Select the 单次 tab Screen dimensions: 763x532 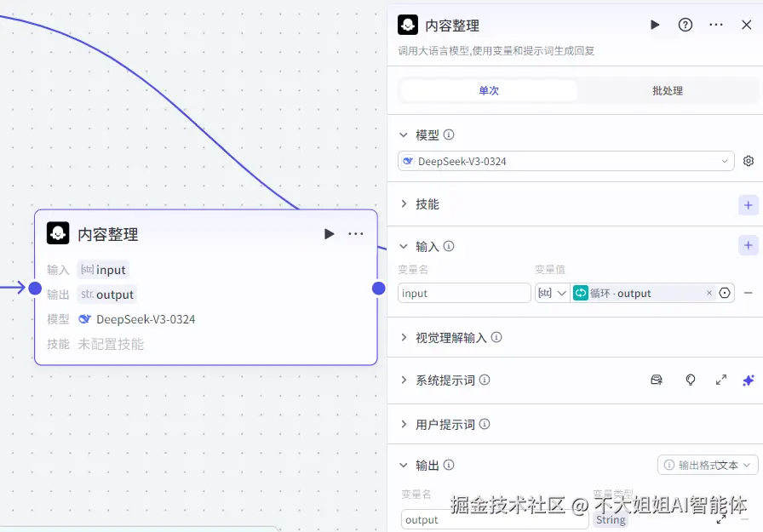(x=490, y=89)
